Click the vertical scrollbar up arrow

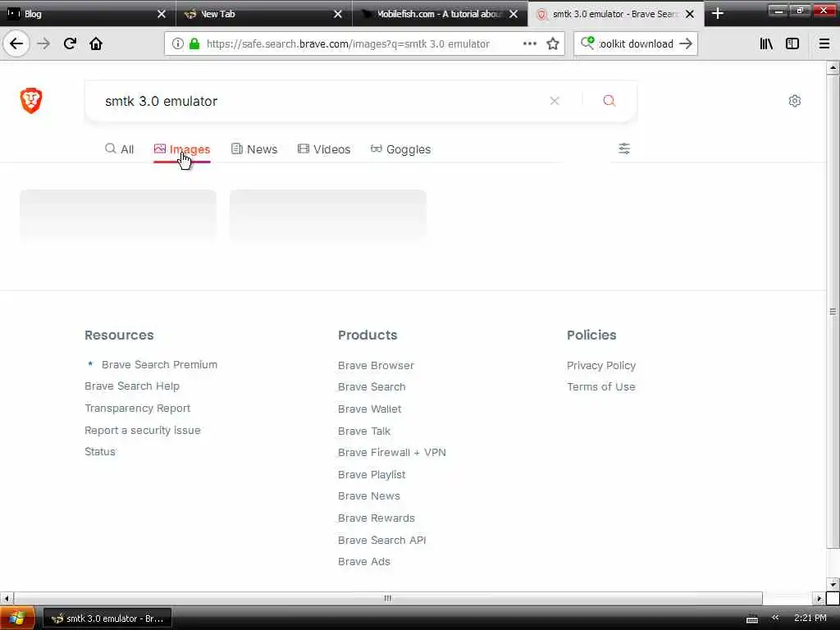pyautogui.click(x=833, y=67)
